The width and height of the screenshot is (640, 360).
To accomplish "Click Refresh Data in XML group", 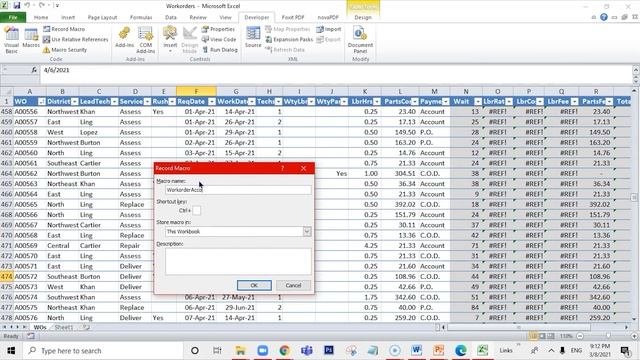I will pos(285,50).
